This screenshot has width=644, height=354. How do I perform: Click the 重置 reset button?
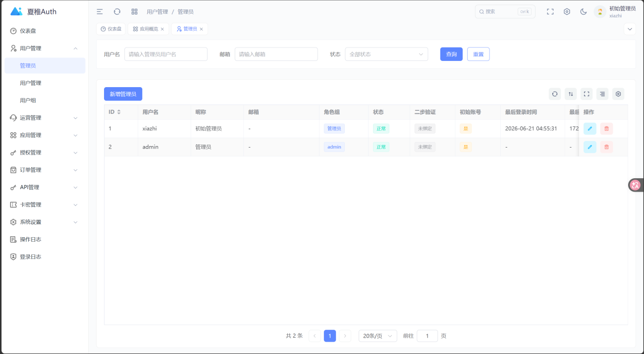pyautogui.click(x=478, y=54)
